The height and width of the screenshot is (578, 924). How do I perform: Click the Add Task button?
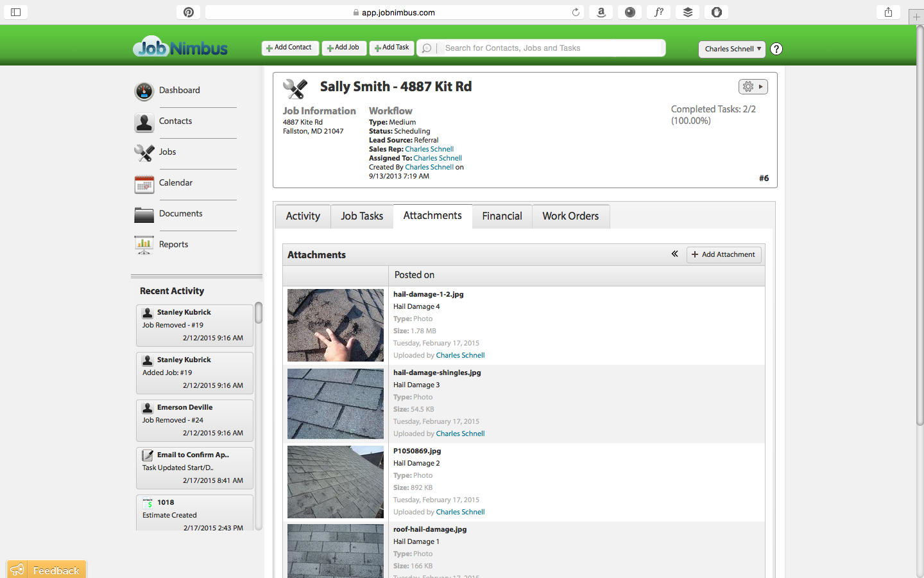(391, 48)
